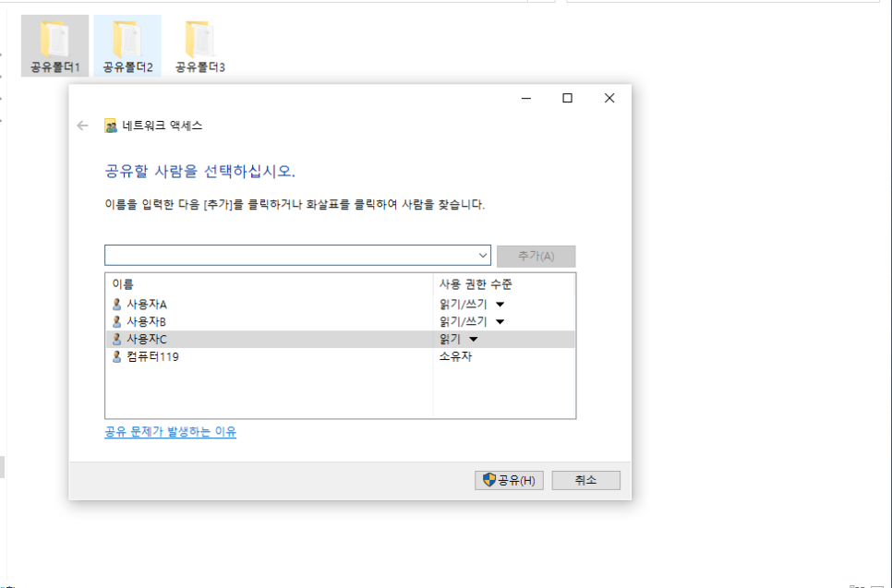Screen dimensions: 892x588
Task: Select the 사용자A name text
Action: tap(147, 305)
